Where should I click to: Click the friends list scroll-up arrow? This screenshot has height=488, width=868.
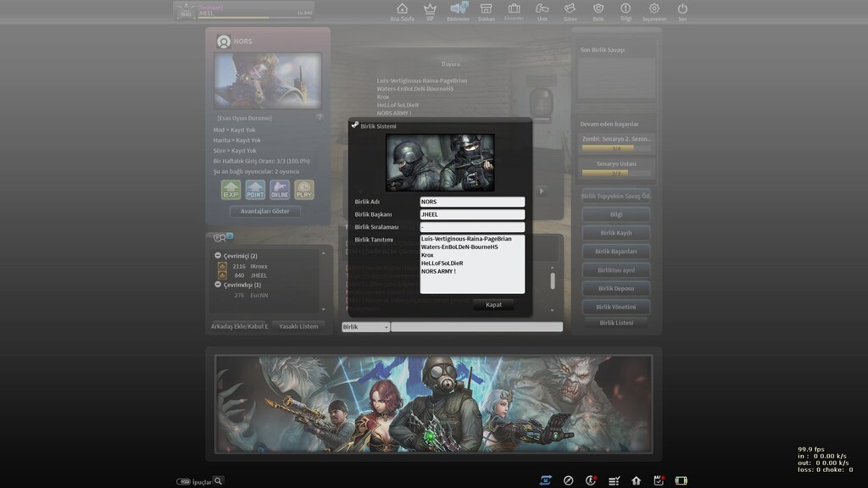click(323, 253)
